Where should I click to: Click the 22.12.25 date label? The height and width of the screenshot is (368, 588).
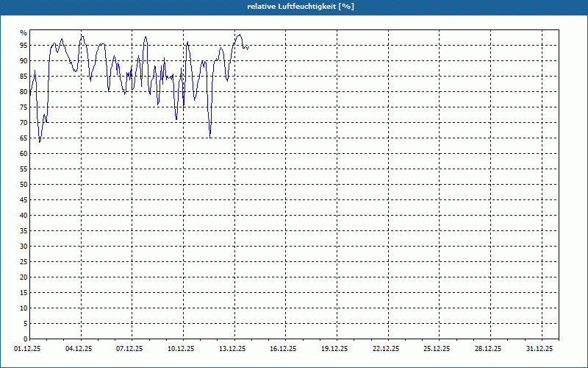coord(386,349)
